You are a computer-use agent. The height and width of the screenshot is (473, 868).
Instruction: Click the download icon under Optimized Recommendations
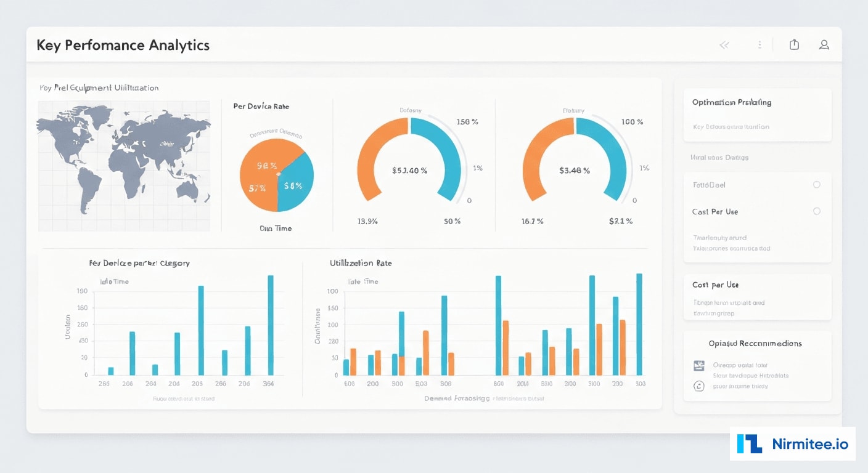[x=699, y=365]
